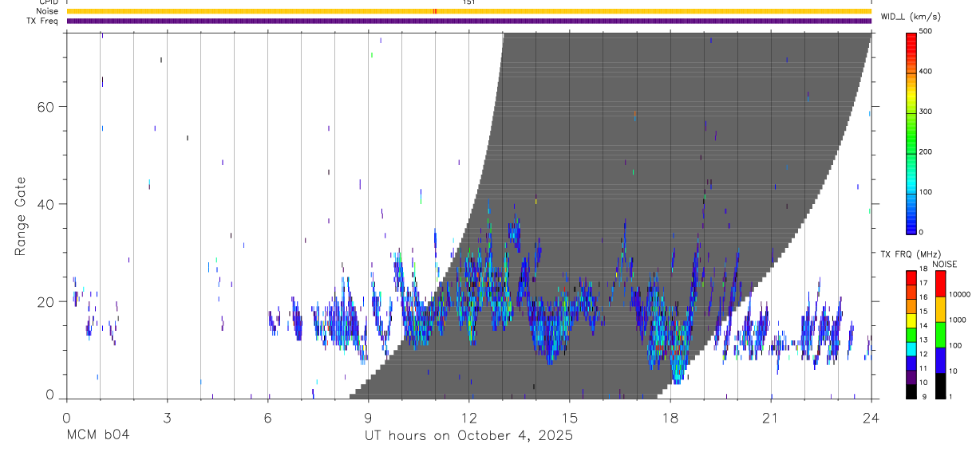This screenshot has width=980, height=452.
Task: Pick the black 9–10 MHz frequency swatch
Action: [911, 391]
